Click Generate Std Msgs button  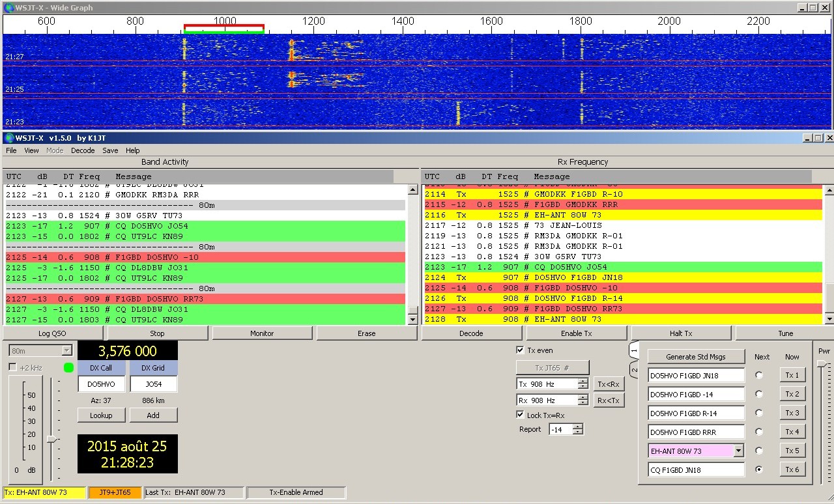(696, 357)
